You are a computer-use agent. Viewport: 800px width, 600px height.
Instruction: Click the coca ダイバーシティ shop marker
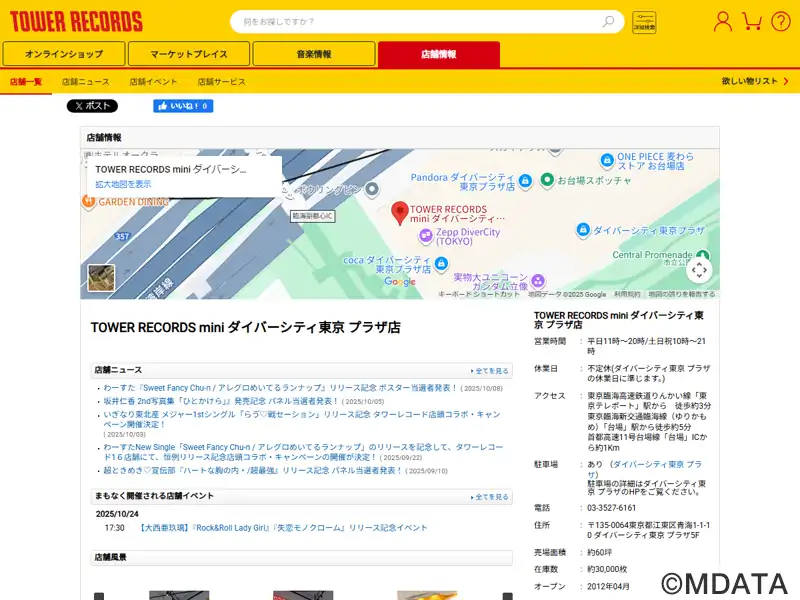(x=441, y=263)
